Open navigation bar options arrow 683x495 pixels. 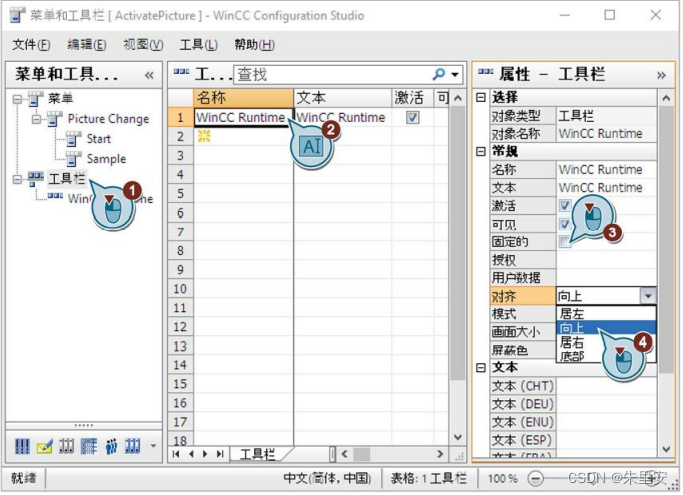(153, 446)
